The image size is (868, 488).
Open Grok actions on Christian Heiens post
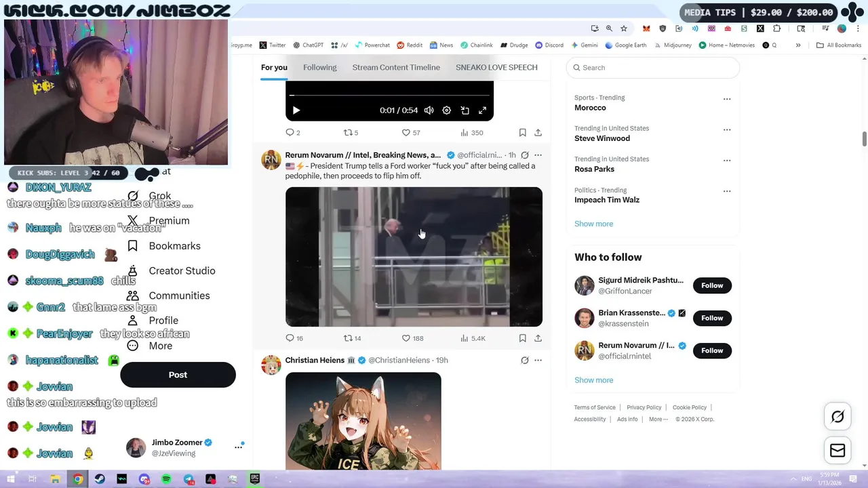(524, 360)
